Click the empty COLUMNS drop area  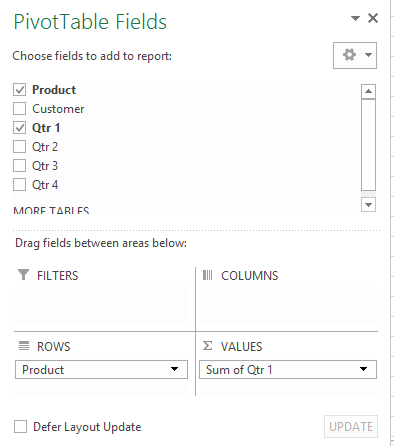[x=288, y=307]
